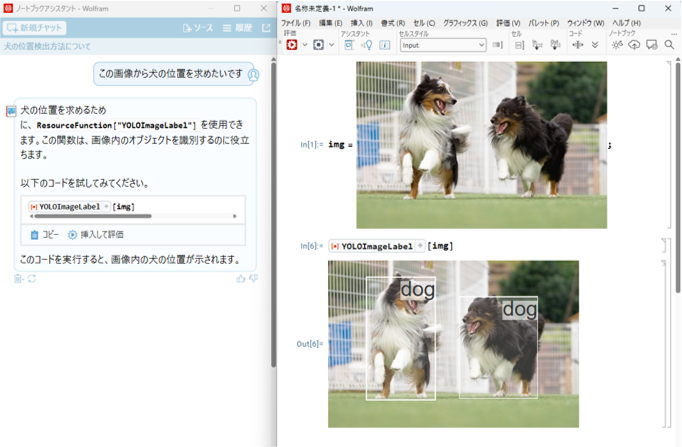Expand the YOLOImageLabel plus in chat code
Viewport: 682px width, 447px height.
(107, 206)
